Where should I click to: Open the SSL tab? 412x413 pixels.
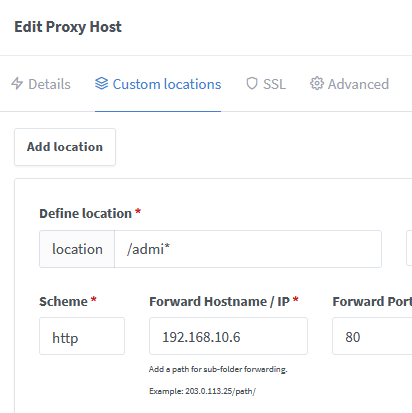point(266,84)
